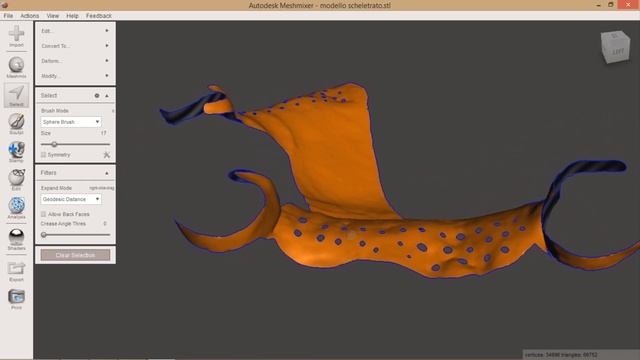Close the Meshmixer window
The image size is (640, 360).
point(629,5)
